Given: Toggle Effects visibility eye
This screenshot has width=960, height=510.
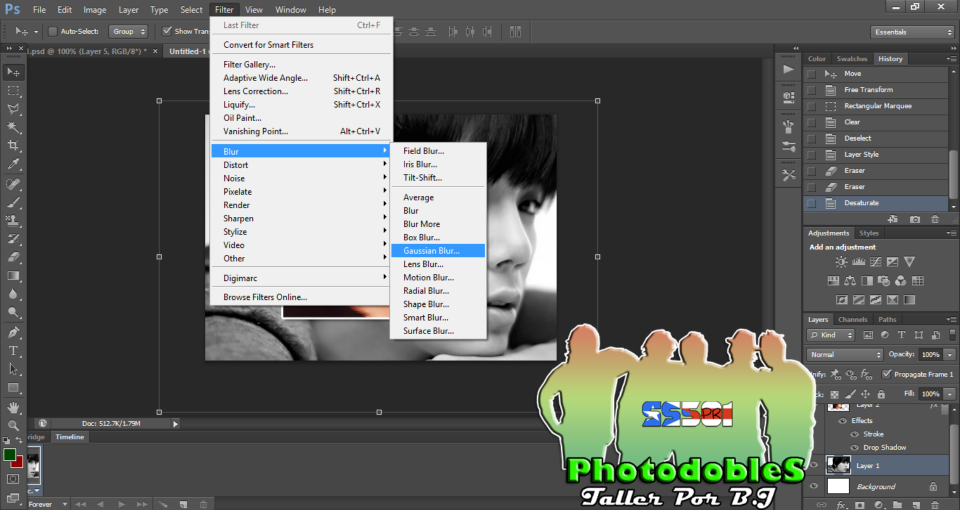Looking at the screenshot, I should coord(842,421).
